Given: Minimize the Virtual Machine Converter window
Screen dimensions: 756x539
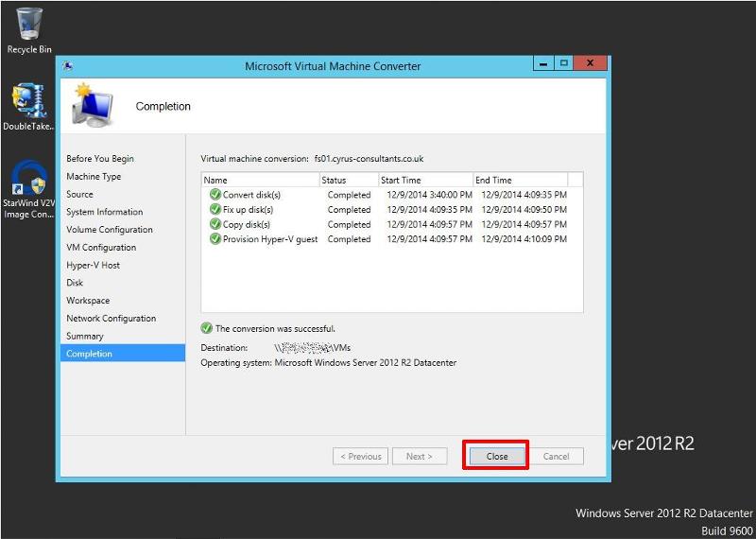Looking at the screenshot, I should click(x=543, y=63).
